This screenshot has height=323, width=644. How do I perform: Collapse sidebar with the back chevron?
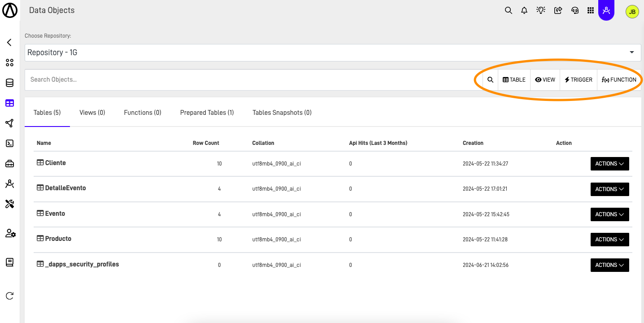pos(9,43)
